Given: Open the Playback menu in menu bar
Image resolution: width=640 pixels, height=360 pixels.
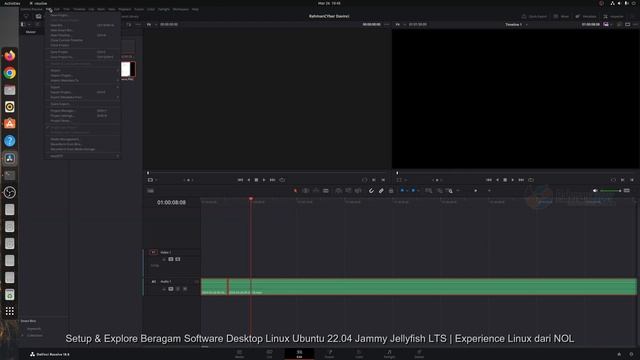Looking at the screenshot, I should (x=124, y=9).
